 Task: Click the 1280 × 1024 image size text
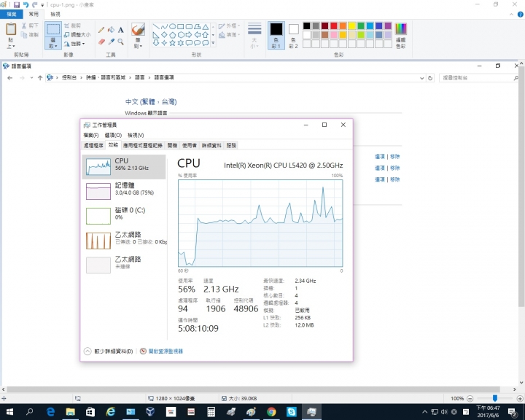click(x=175, y=399)
